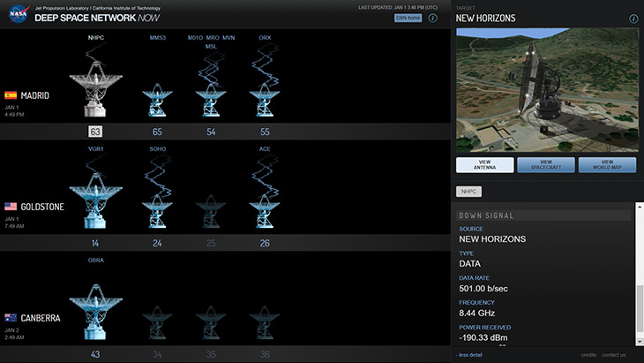Open info icon beside New Horizons title
Screen dimensions: 644x363
click(x=633, y=19)
